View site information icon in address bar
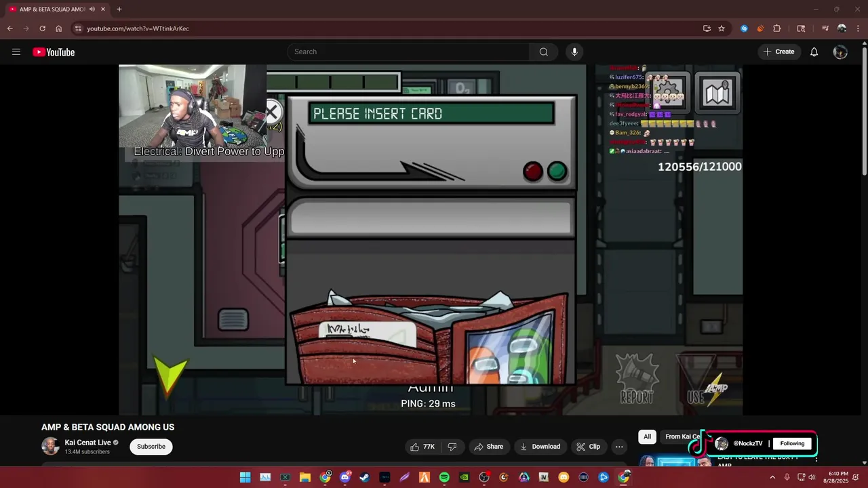868x488 pixels. click(x=78, y=28)
